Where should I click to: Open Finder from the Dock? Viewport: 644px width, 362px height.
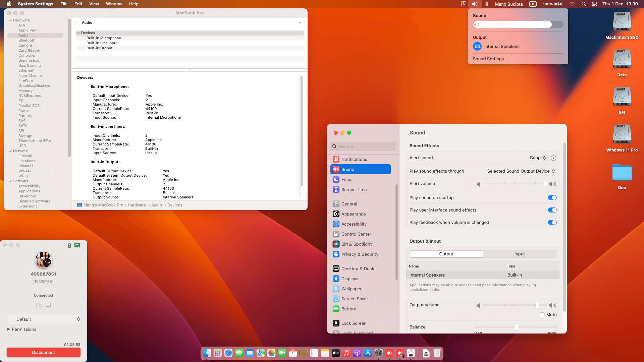207,353
